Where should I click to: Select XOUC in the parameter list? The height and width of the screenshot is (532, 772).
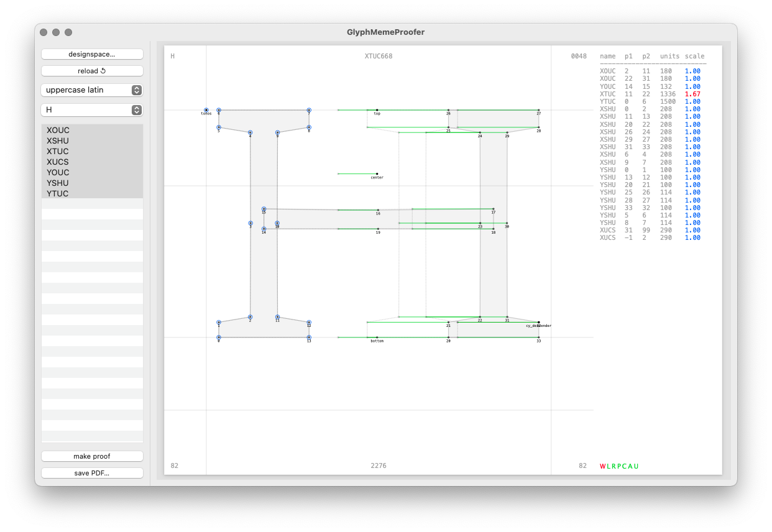tap(58, 131)
